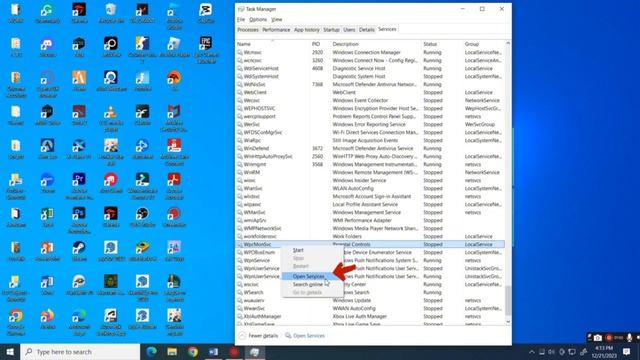The width and height of the screenshot is (640, 360).
Task: Select the Firefox desktop shortcut
Action: click(x=47, y=319)
